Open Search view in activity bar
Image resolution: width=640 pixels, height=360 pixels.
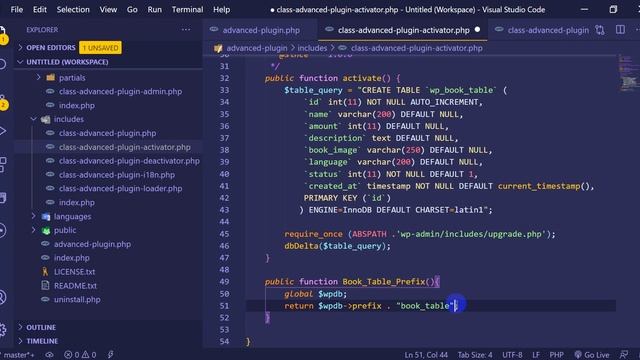point(2,64)
